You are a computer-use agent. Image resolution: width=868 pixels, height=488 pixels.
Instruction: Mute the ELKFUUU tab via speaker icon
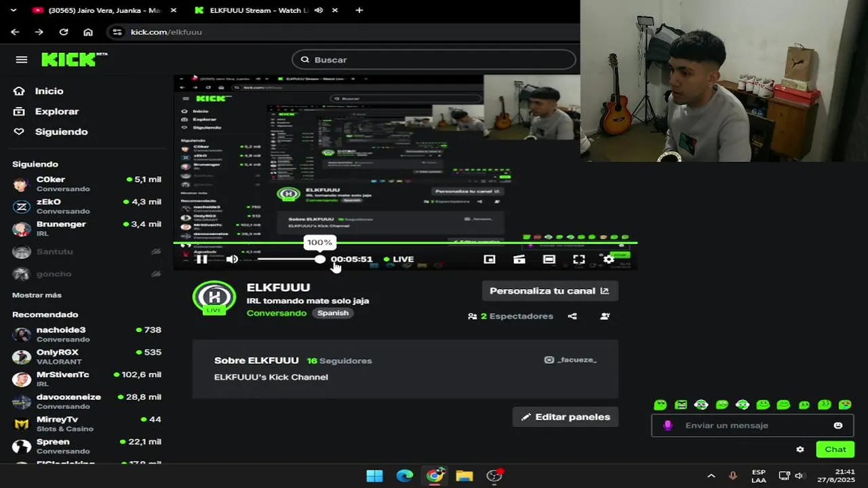pos(319,10)
